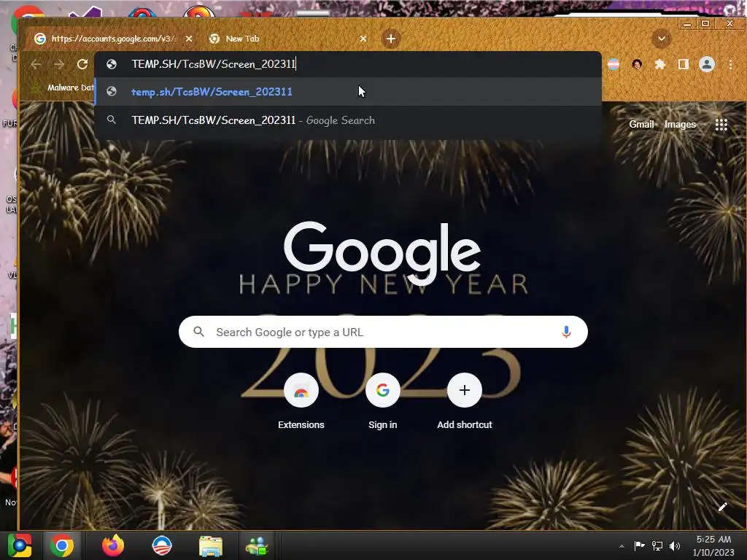Open the Chrome profile avatar menu
The image size is (747, 560).
click(706, 64)
